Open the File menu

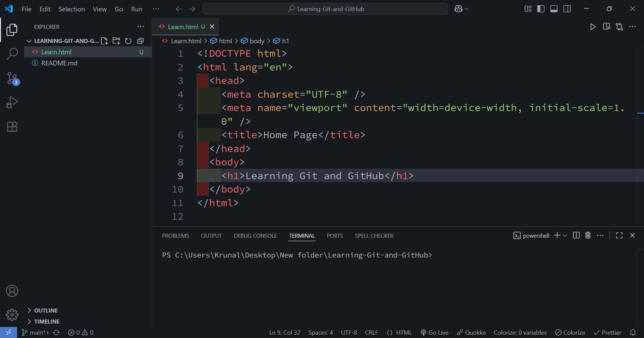pyautogui.click(x=26, y=9)
